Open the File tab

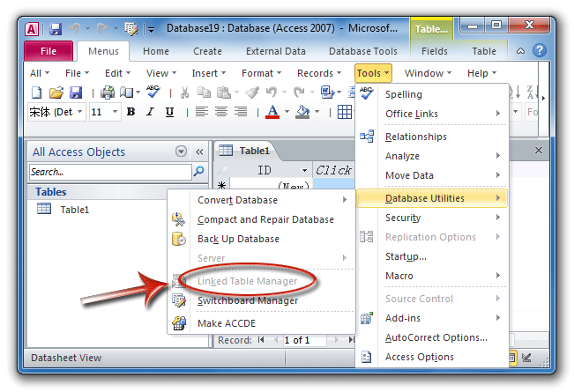click(x=48, y=51)
